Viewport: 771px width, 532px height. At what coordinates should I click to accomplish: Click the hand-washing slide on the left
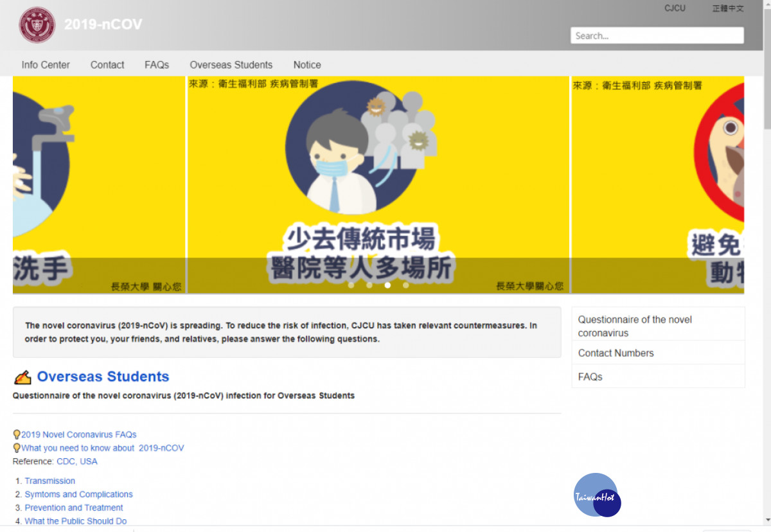99,185
